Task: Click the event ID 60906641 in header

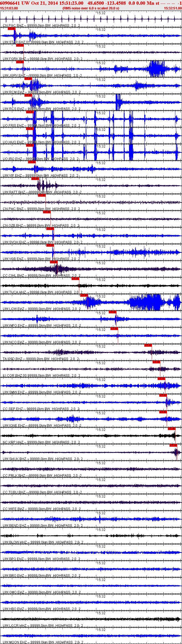Action: click(x=10, y=3)
